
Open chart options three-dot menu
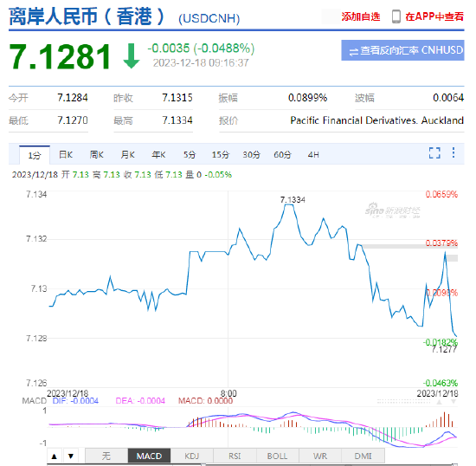(x=453, y=152)
